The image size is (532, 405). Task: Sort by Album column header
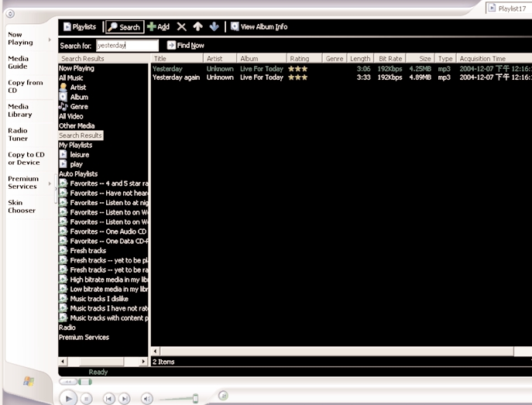(x=261, y=58)
